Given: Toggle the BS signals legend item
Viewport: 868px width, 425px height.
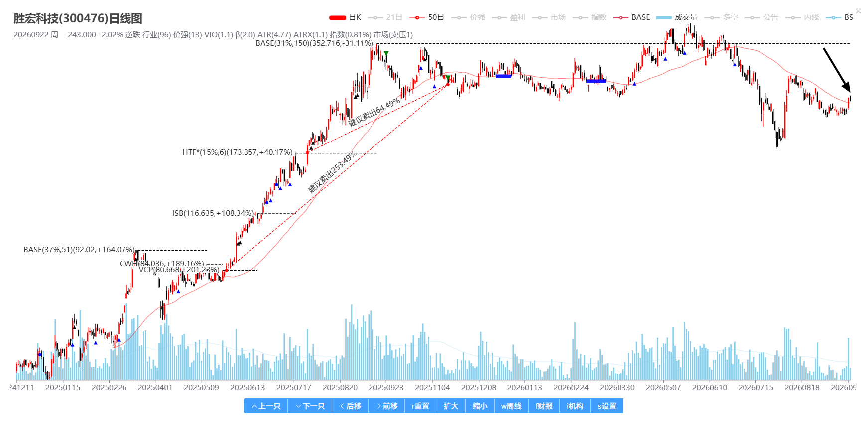Looking at the screenshot, I should click(x=839, y=17).
